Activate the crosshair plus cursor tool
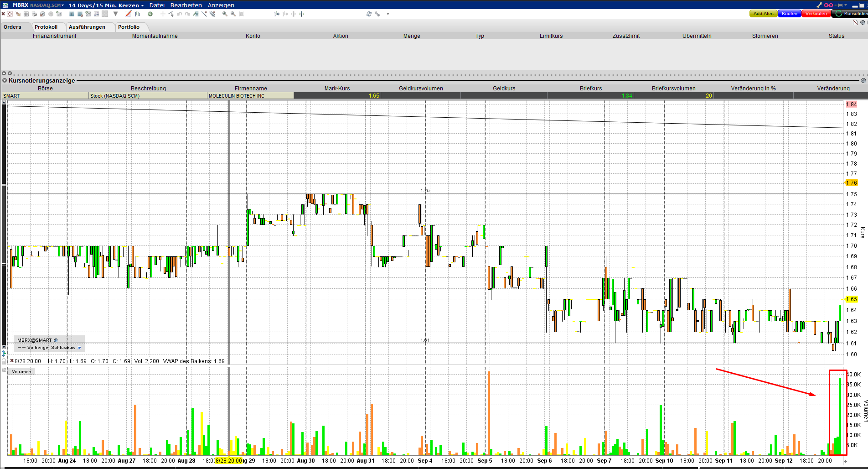This screenshot has width=868, height=469. (x=163, y=14)
